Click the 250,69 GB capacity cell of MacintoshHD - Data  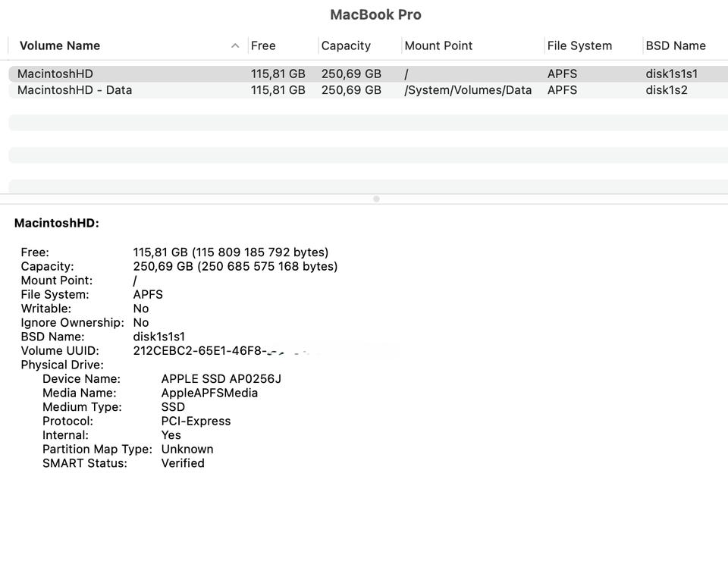coord(351,90)
